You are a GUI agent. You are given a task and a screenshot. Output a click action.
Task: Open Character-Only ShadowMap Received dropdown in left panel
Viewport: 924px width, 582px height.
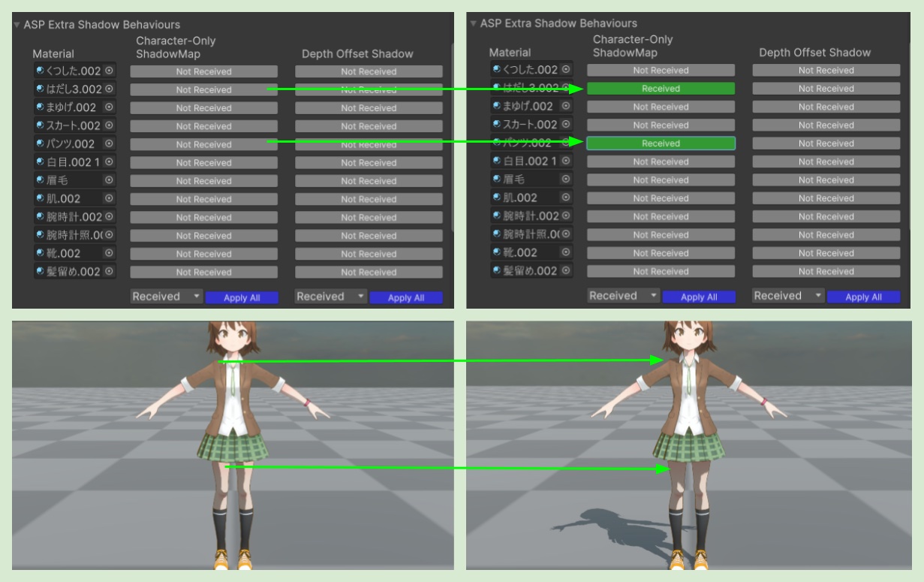click(x=167, y=297)
